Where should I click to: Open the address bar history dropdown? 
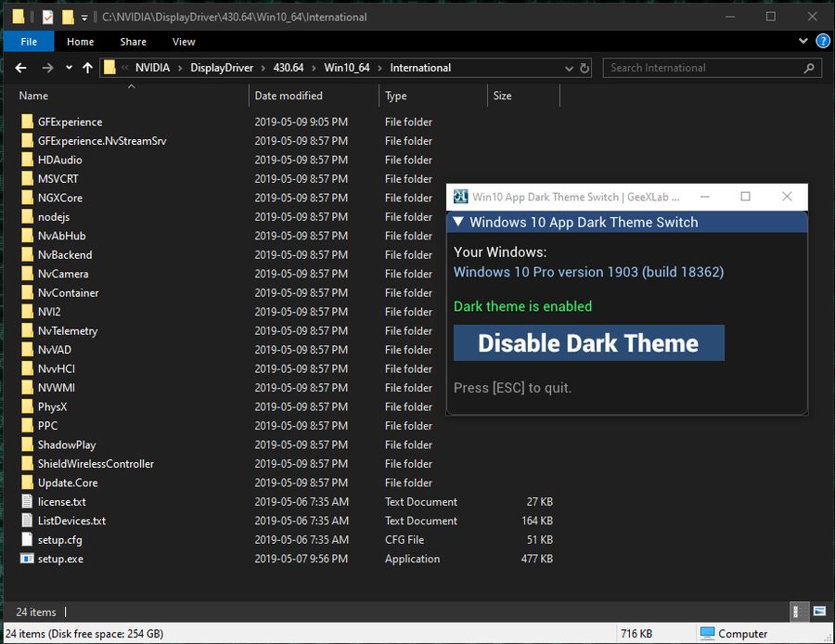coord(569,69)
